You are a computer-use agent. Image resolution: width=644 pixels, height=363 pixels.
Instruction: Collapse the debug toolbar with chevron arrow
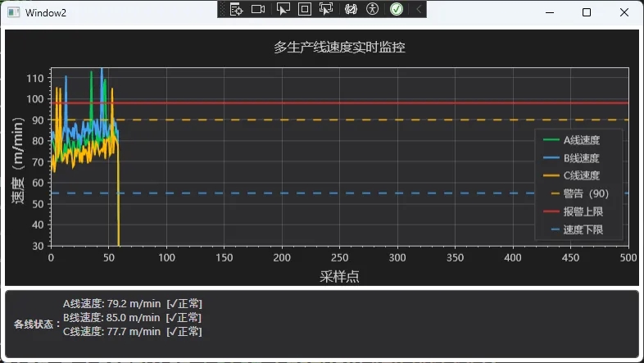click(x=419, y=9)
